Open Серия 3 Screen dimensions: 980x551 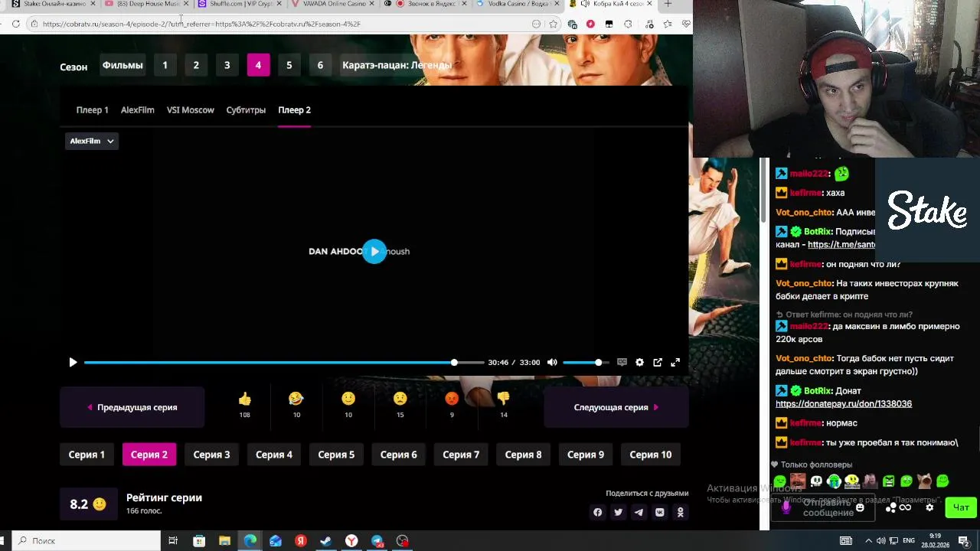(x=211, y=455)
